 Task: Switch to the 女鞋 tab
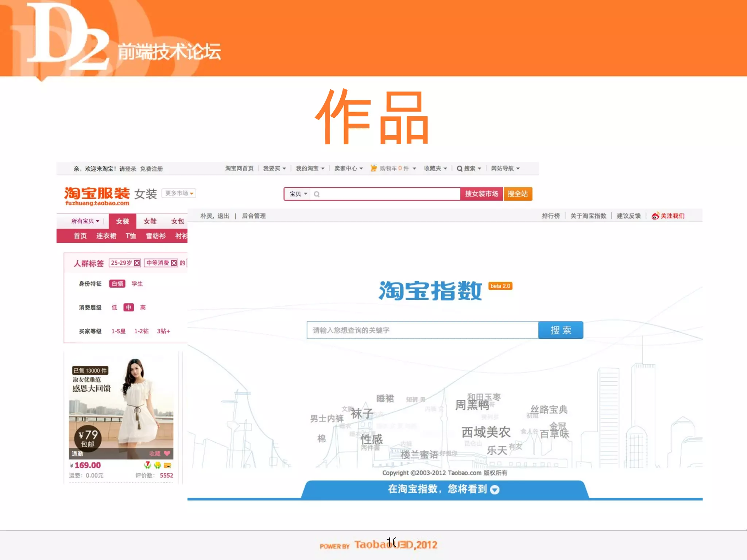click(150, 221)
